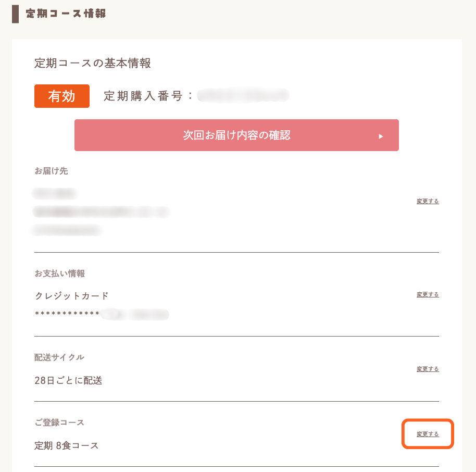Click the highlighted 変更する for ご登録コース

427,434
